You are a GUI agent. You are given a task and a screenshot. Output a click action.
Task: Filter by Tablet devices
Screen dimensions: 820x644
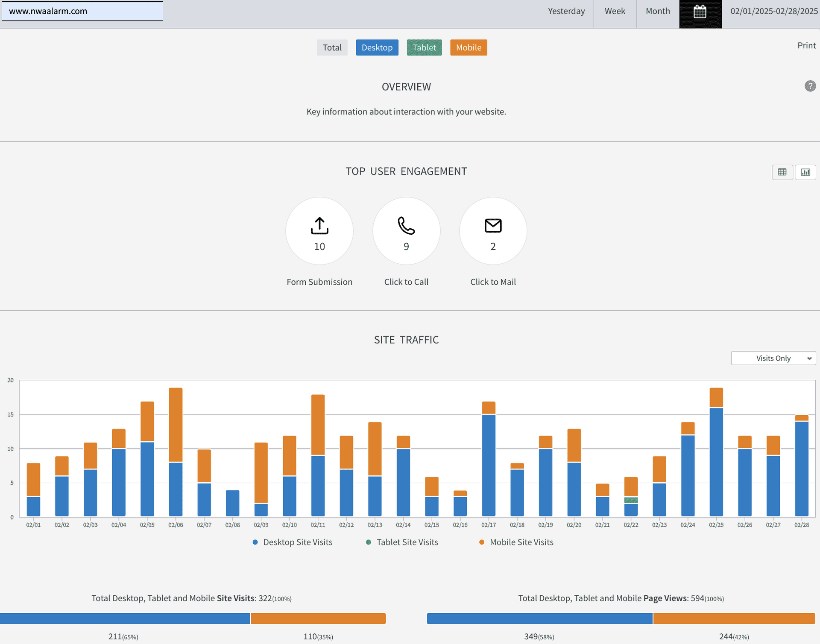pyautogui.click(x=424, y=47)
